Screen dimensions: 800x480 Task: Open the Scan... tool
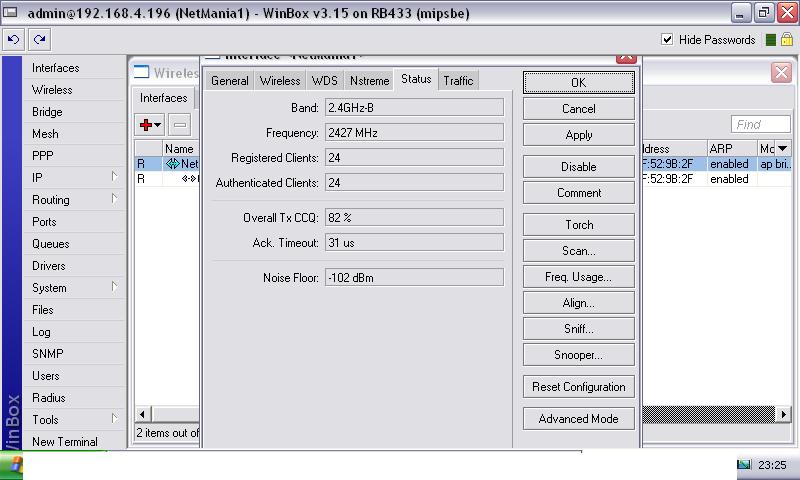coord(579,251)
